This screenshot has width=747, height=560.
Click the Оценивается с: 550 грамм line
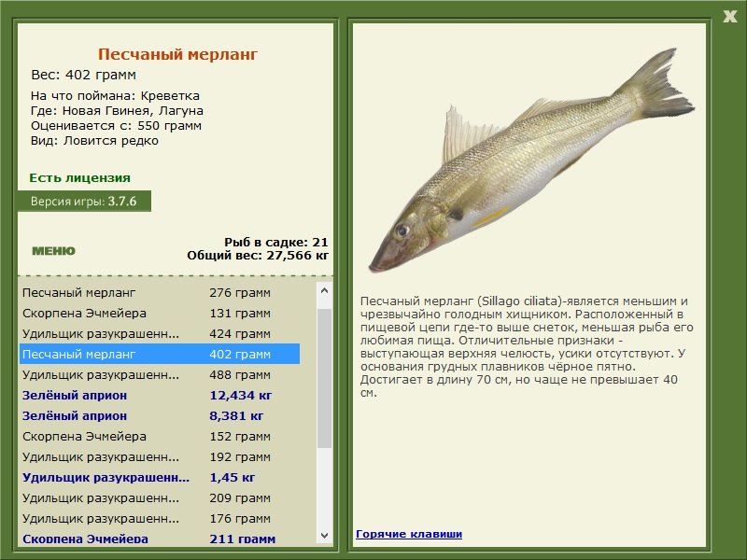click(x=116, y=126)
